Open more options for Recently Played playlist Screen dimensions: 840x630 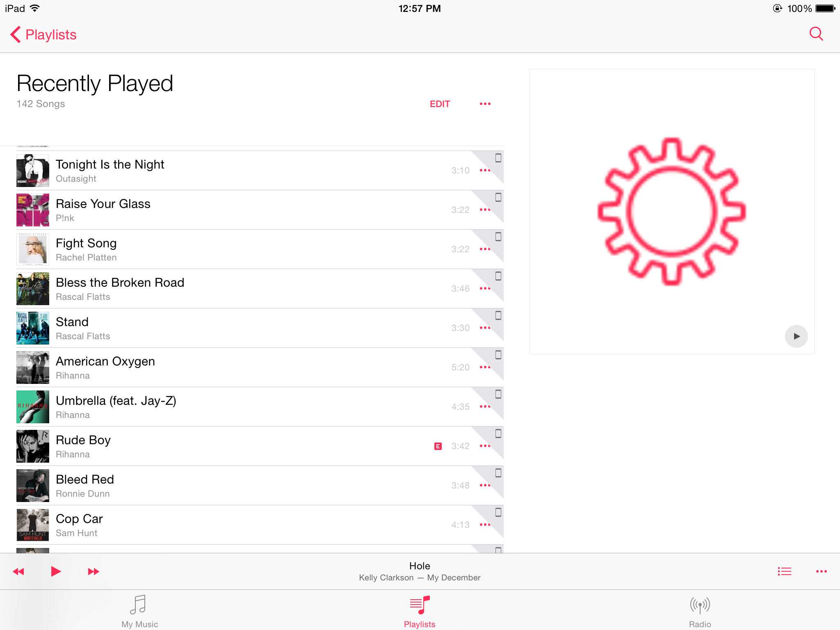point(485,104)
